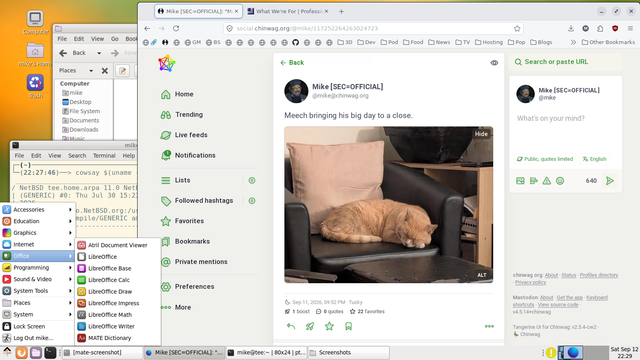The height and width of the screenshot is (360, 640).
Task: Open the GitHub bookmark icon in bookmarks bar
Action: [x=296, y=42]
